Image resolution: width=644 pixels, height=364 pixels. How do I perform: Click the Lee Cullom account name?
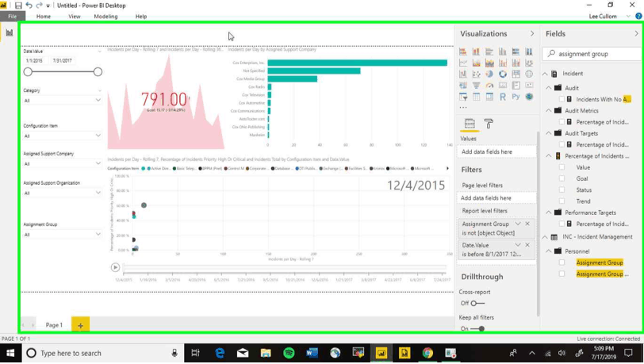(x=603, y=17)
